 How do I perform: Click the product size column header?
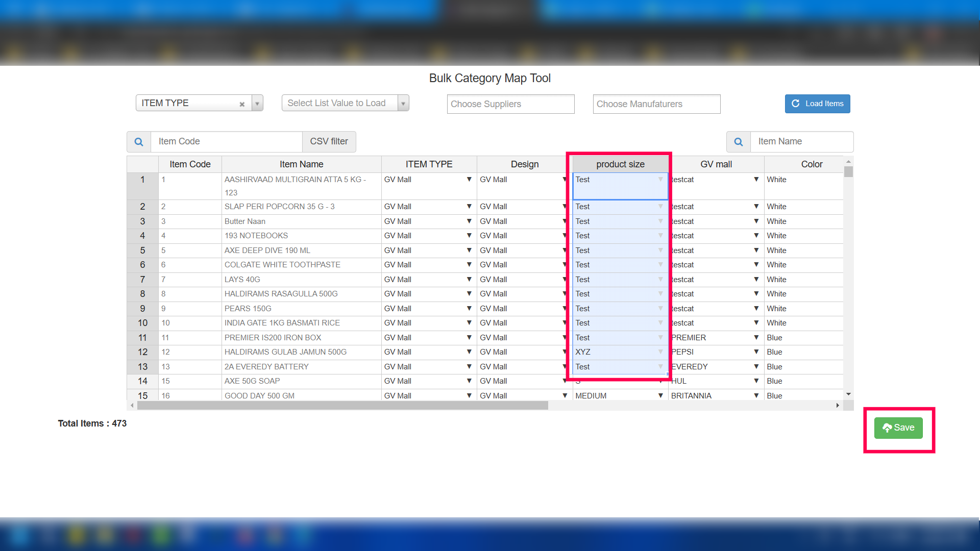tap(620, 164)
